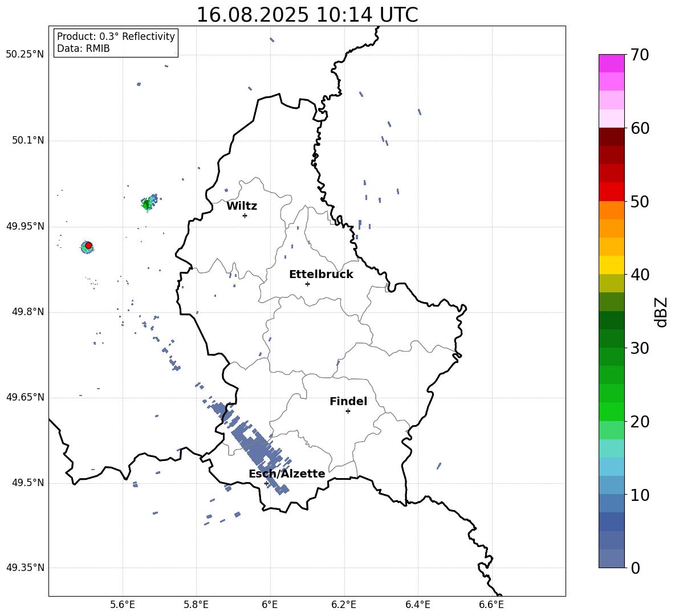Click the 49.5°N latitude label
Image resolution: width=675 pixels, height=616 pixels.
(27, 483)
